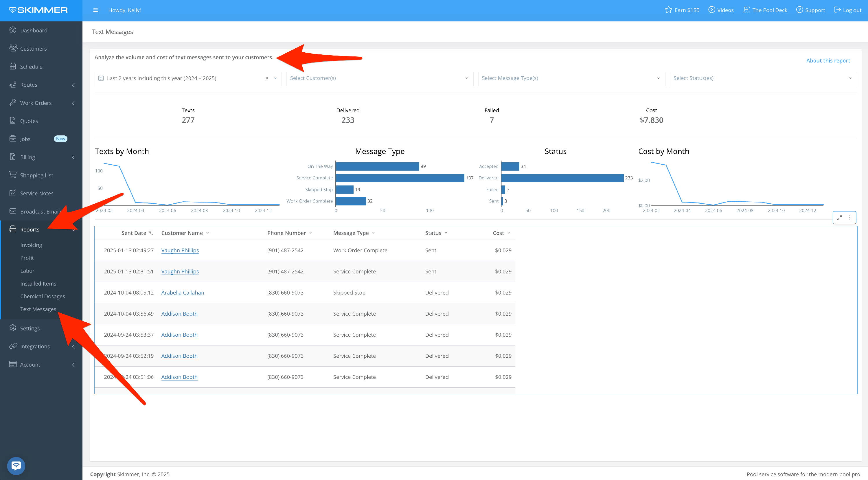Click the Log out icon
868x480 pixels.
tap(837, 10)
